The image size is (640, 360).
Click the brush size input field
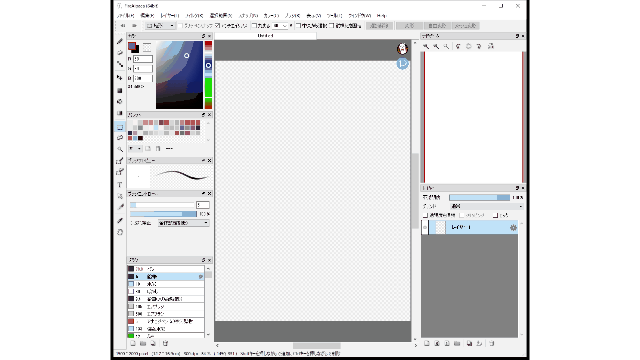[203, 205]
